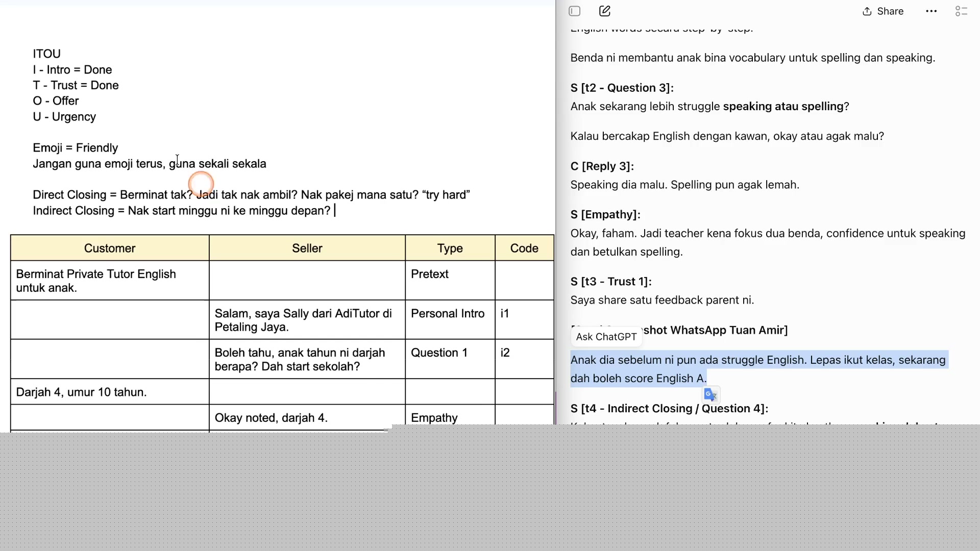Image resolution: width=980 pixels, height=551 pixels.
Task: Click the highlighted 'Anak dia sebelum ni' paragraph
Action: click(x=759, y=369)
